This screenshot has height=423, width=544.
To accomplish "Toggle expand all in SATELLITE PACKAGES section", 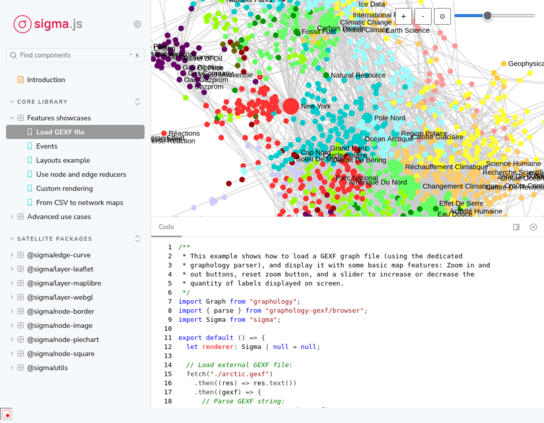I will pos(137,239).
